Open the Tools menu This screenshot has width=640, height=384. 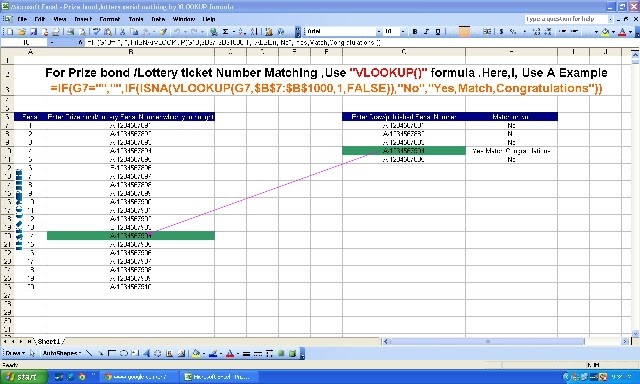136,19
